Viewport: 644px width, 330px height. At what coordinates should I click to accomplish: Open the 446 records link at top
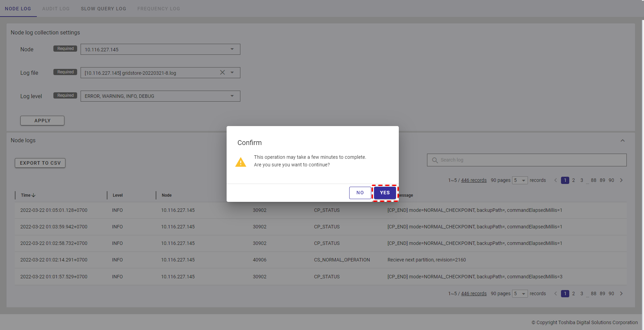pyautogui.click(x=474, y=180)
